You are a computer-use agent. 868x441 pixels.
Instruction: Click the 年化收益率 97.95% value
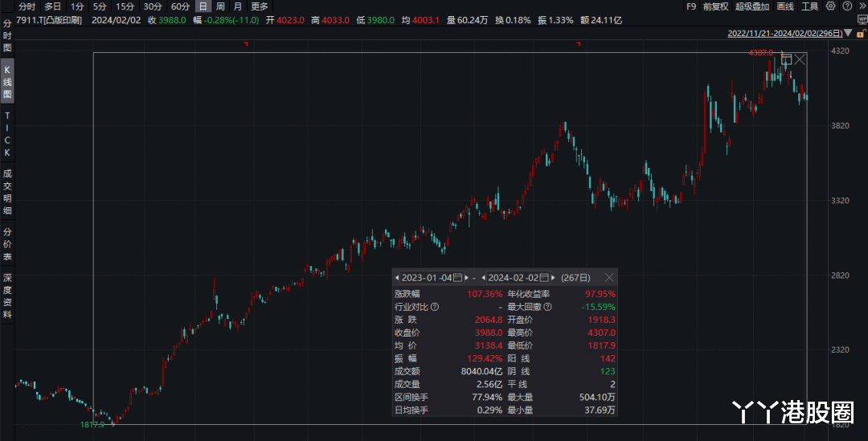click(600, 294)
